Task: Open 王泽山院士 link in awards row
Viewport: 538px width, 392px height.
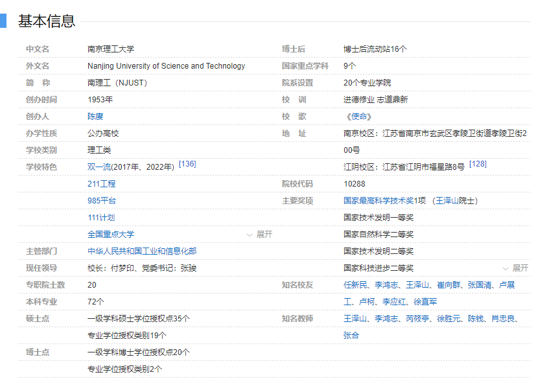Action: pos(456,201)
